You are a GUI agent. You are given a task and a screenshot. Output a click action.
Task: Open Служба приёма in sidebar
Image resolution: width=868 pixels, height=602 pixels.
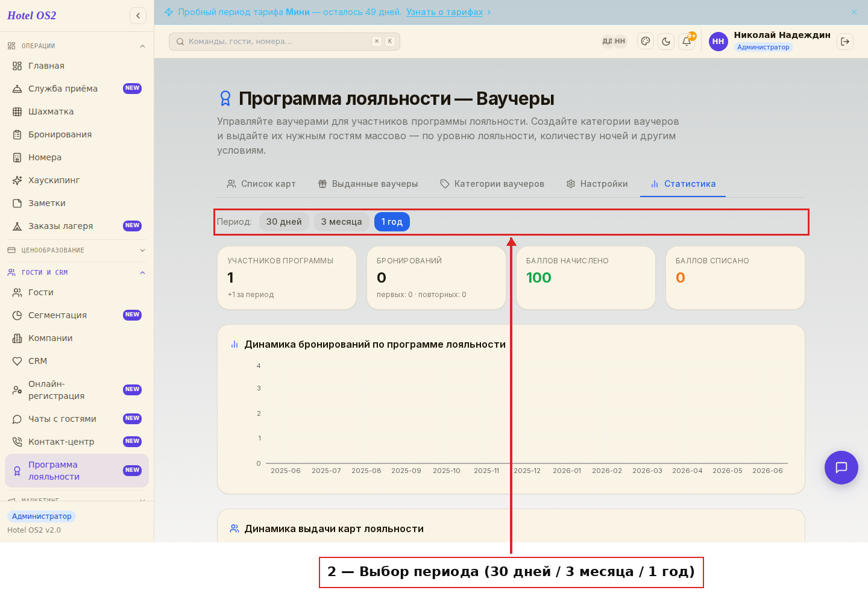77,89
